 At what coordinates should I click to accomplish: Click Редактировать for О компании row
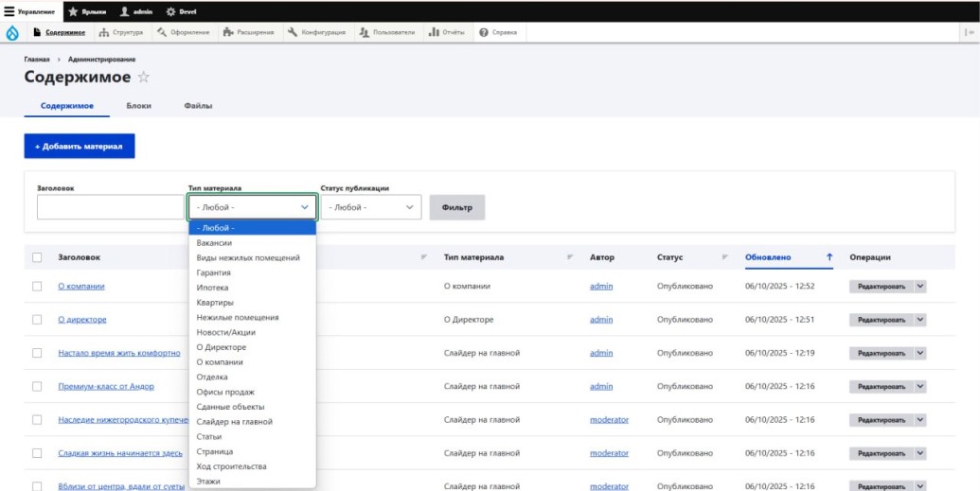point(882,286)
